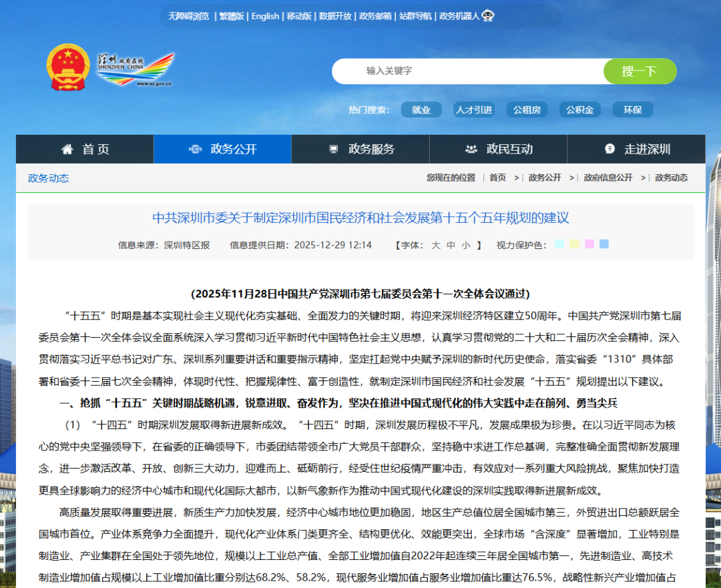Choose the light yellow eye-protection color
Viewport: 721px width, 588px height.
coord(574,244)
